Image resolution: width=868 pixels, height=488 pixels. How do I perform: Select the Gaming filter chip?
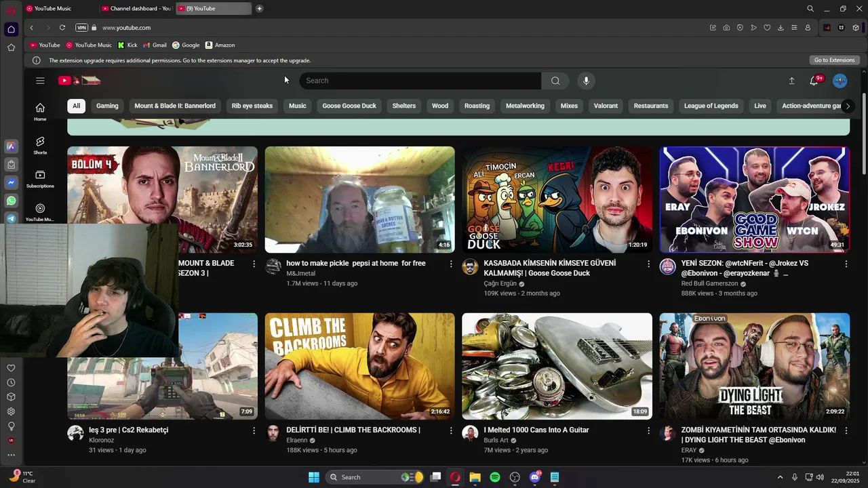tap(107, 106)
